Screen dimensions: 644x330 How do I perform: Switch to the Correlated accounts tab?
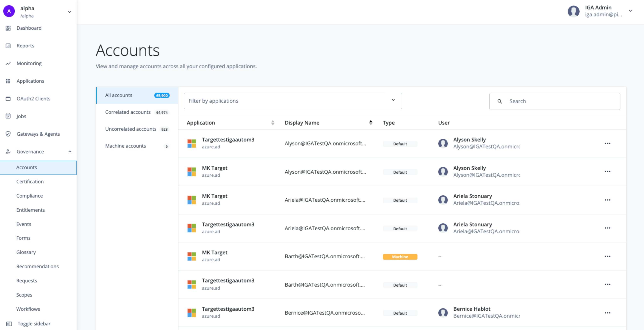tap(128, 112)
